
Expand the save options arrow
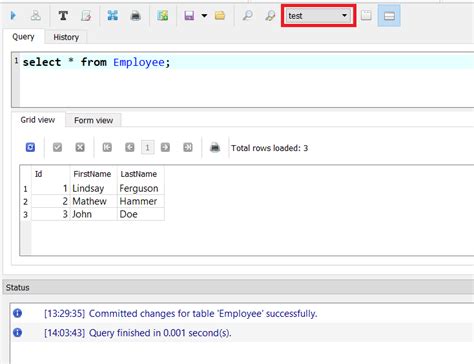(204, 15)
